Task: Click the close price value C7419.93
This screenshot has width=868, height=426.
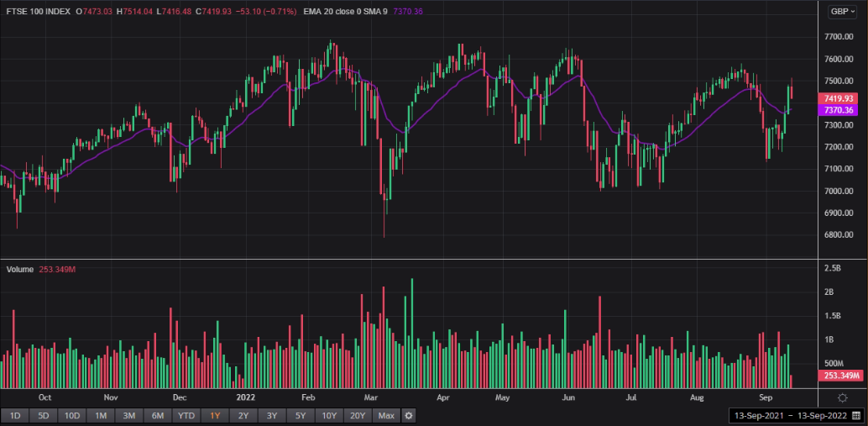Action: [x=214, y=12]
